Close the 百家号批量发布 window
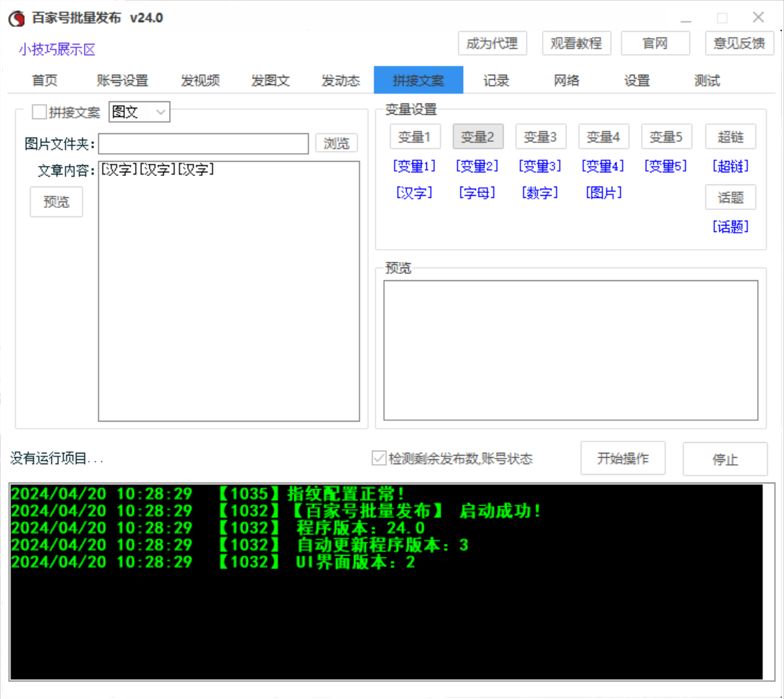The image size is (784, 699). 758,18
